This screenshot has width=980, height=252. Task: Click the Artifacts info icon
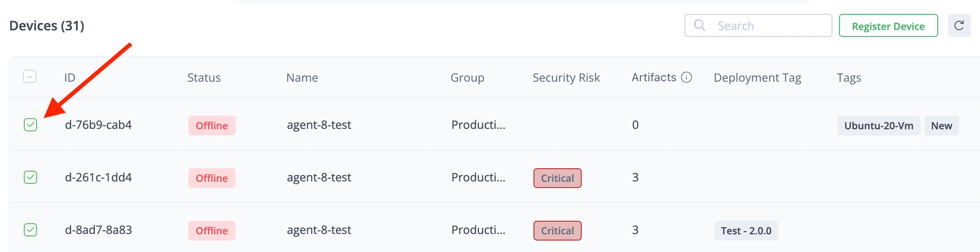tap(687, 77)
